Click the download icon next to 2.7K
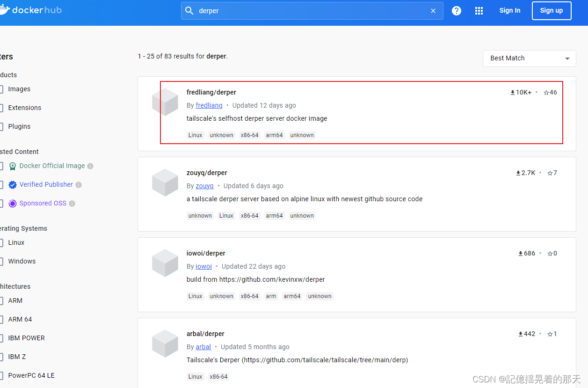This screenshot has height=388, width=588. pyautogui.click(x=518, y=173)
